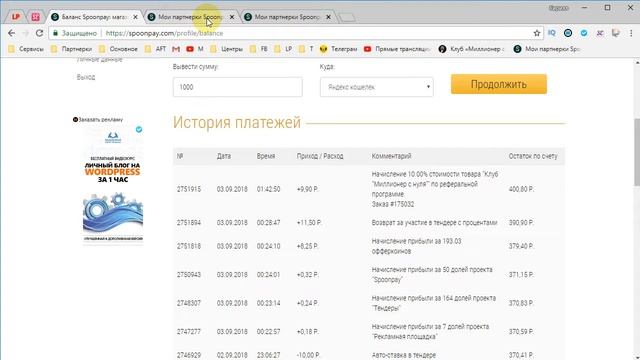
Task: Select the '-10,00 Р.' amount cell
Action: (x=308, y=356)
